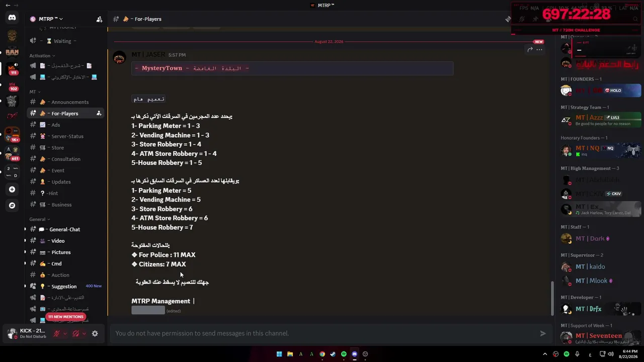Open the Cmd channel
Viewport: 644px width, 362px height.
(x=66, y=263)
